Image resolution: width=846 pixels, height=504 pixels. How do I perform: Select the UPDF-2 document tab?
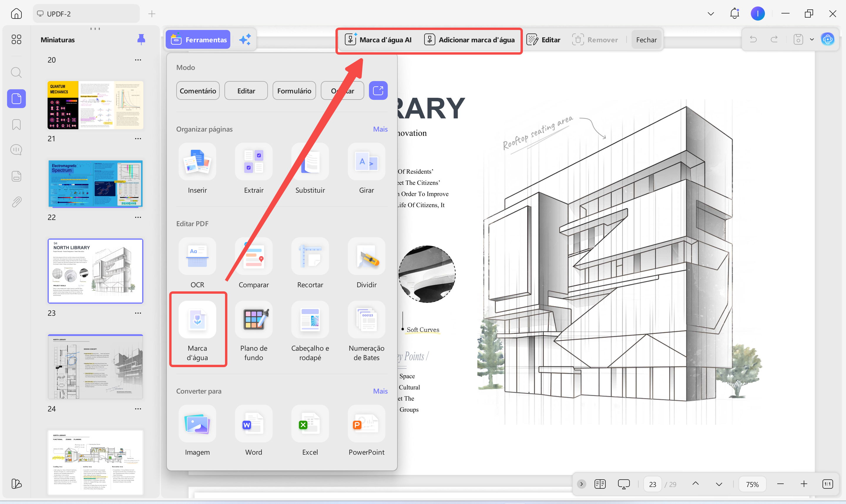tap(86, 14)
